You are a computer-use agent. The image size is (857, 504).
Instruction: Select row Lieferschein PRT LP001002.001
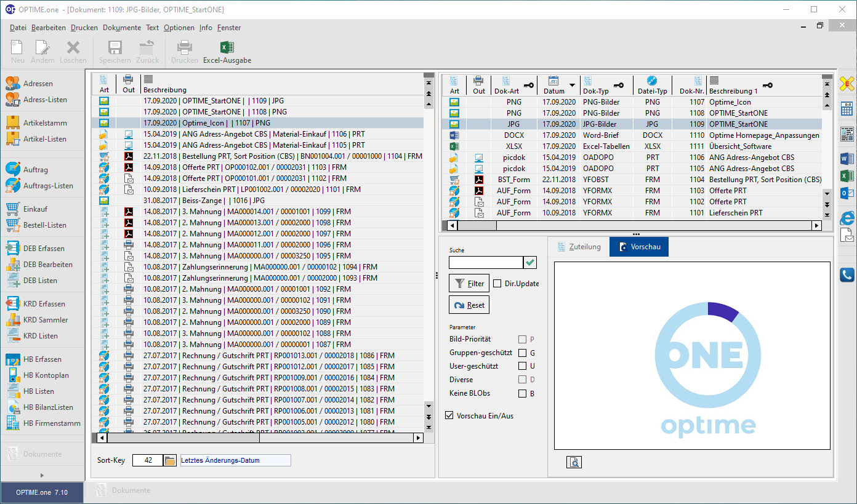(x=258, y=189)
